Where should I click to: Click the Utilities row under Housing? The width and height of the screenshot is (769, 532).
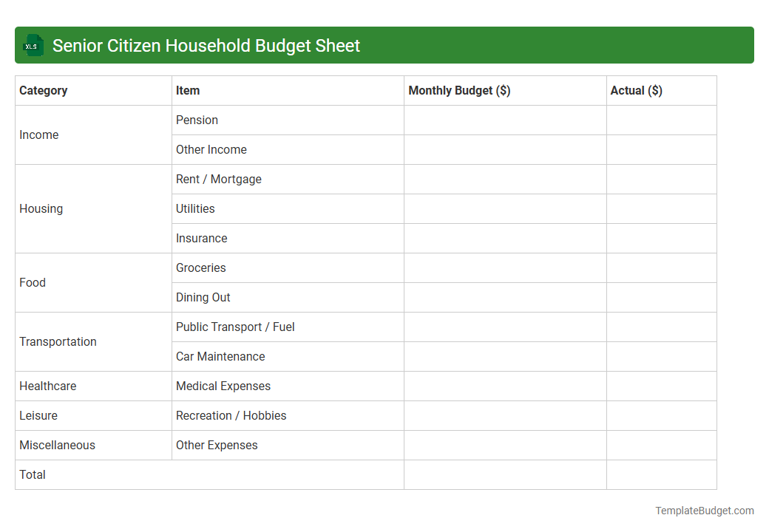(195, 208)
